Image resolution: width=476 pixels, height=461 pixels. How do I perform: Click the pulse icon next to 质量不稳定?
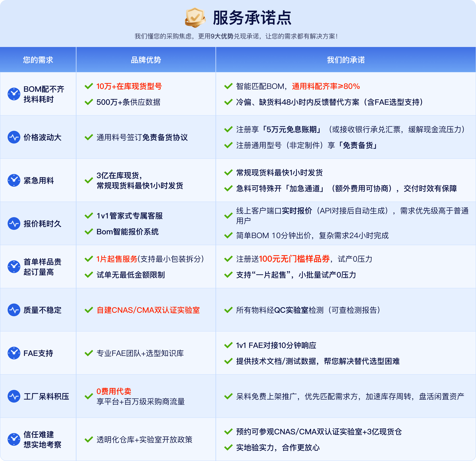coord(14,310)
